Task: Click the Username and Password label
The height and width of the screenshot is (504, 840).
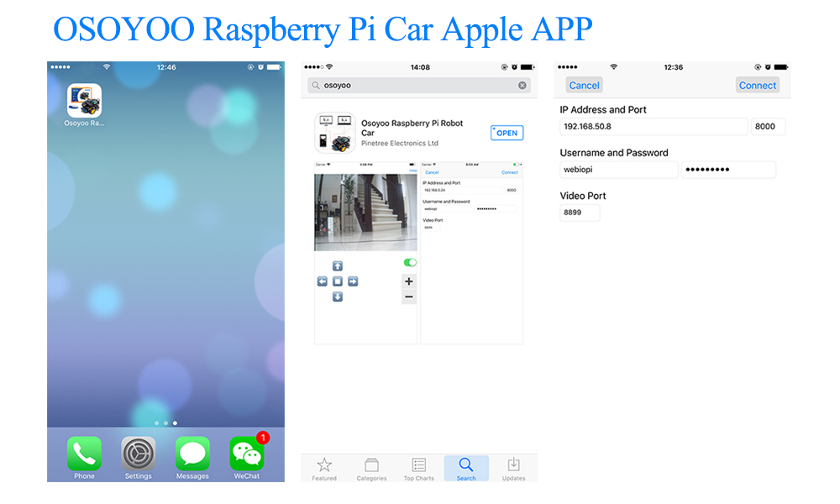Action: 614,153
